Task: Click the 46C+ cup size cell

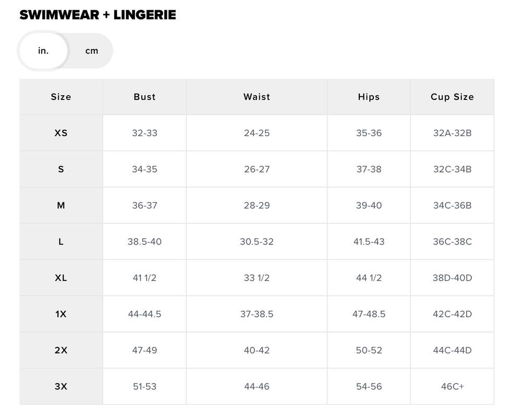Action: (452, 387)
